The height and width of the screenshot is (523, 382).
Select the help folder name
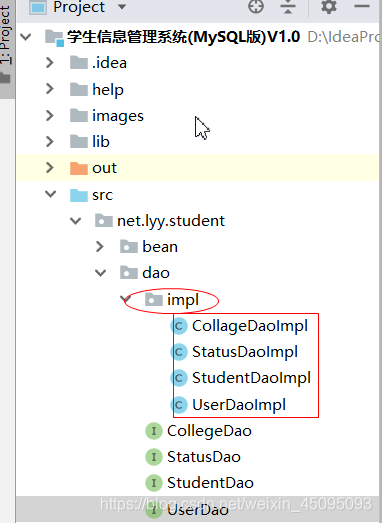[108, 90]
